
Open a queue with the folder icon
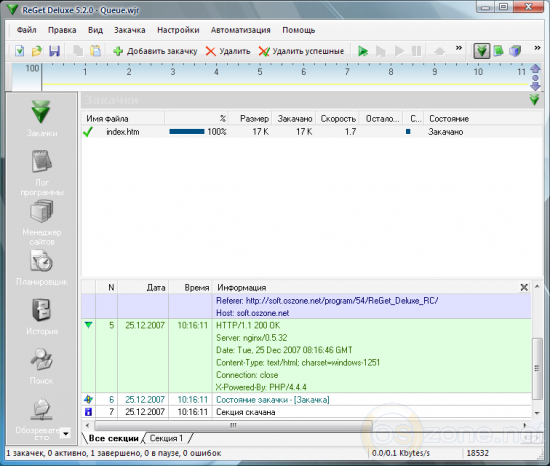pos(36,51)
